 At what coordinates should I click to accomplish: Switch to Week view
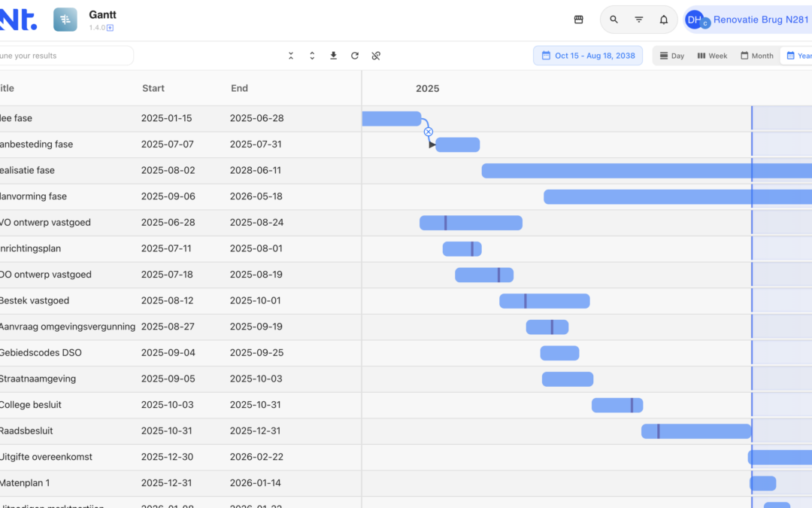click(x=712, y=56)
